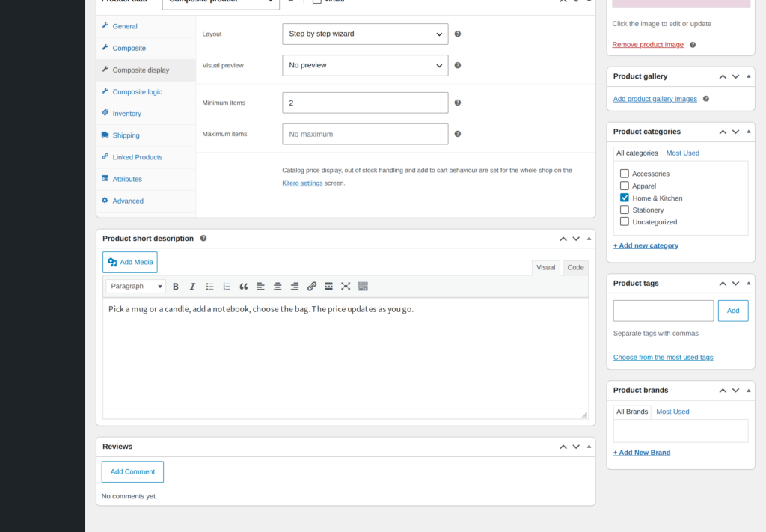Open the Visual preview dropdown
Image resolution: width=766 pixels, height=532 pixels.
pos(365,65)
